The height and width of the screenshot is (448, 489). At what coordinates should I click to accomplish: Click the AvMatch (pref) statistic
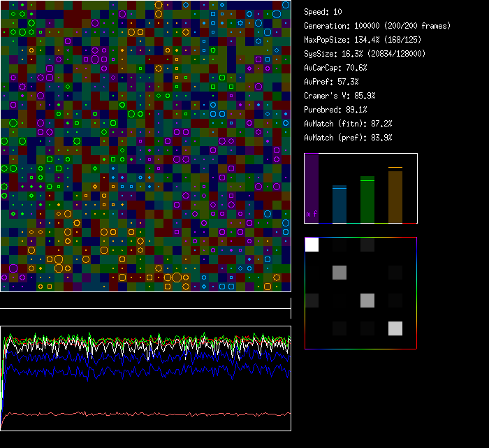click(348, 138)
